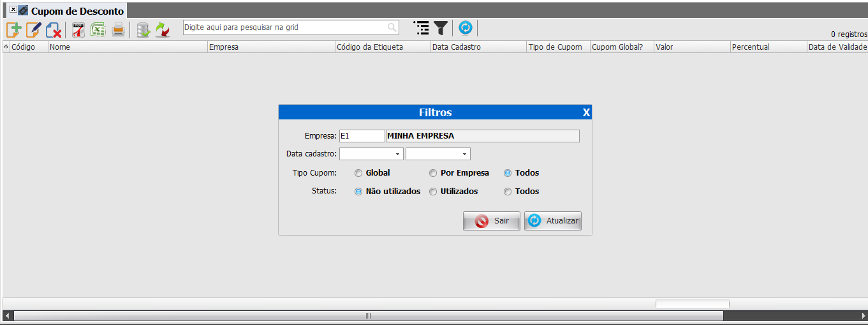Click the add new coupon icon

point(14,29)
